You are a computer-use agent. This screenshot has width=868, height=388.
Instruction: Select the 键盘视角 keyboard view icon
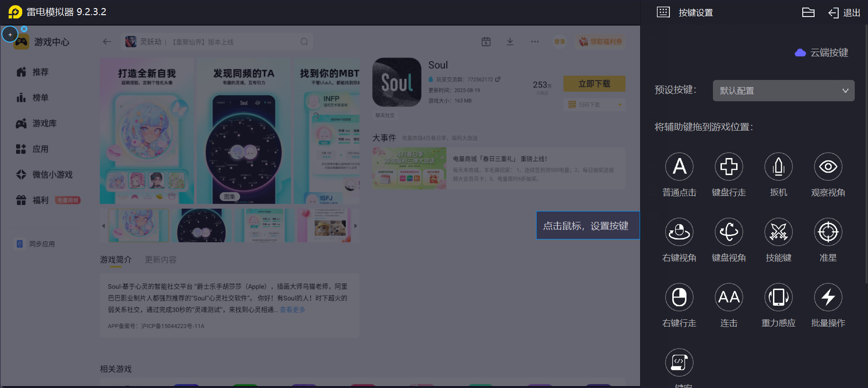pos(729,232)
